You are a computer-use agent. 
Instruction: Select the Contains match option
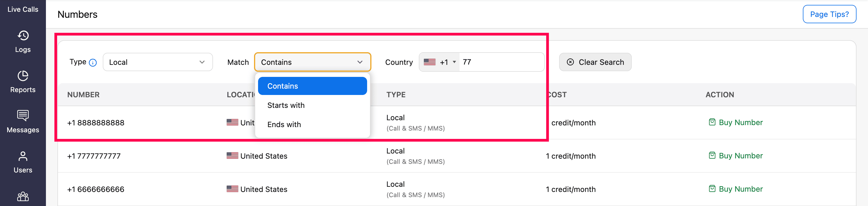tap(312, 86)
